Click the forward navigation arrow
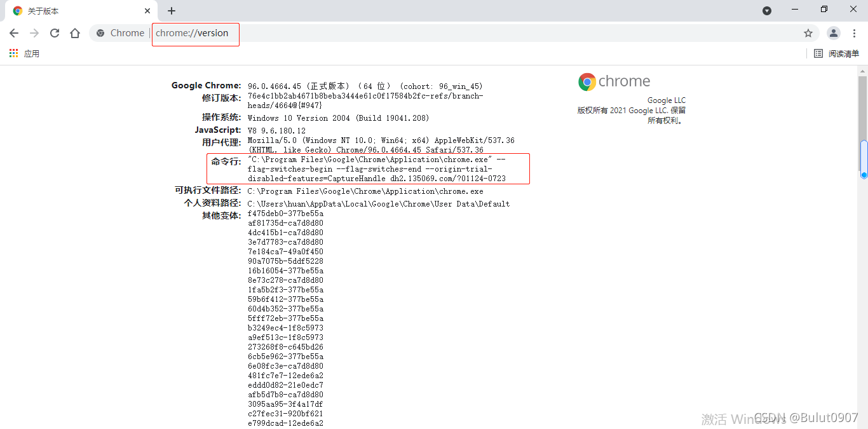 pyautogui.click(x=34, y=32)
